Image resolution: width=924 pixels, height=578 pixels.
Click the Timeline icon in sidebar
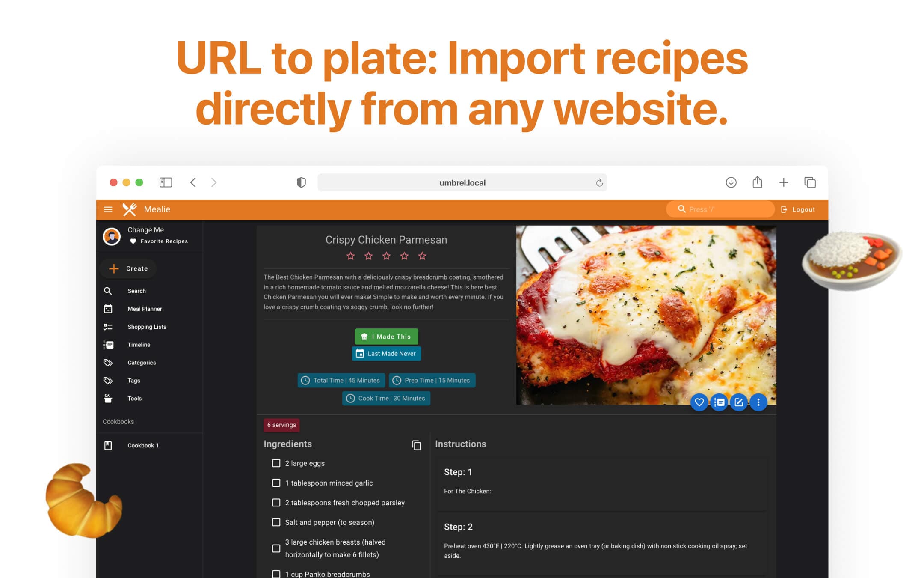click(108, 344)
